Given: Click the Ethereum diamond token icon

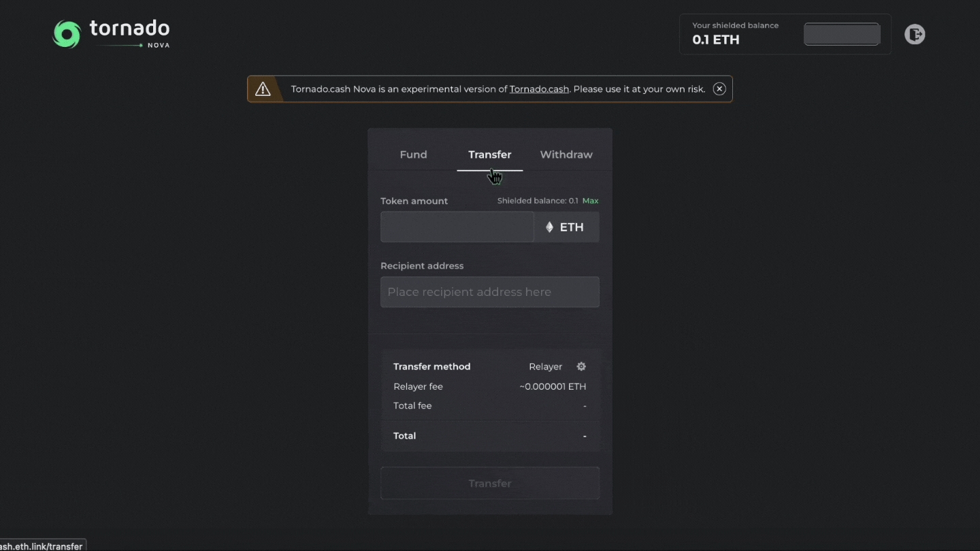Looking at the screenshot, I should click(549, 227).
